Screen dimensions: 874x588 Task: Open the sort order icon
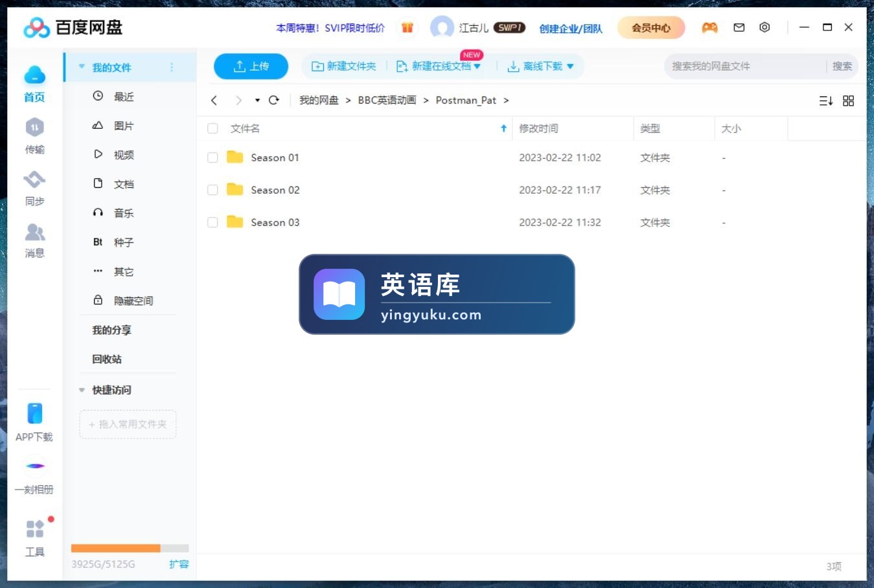[826, 100]
